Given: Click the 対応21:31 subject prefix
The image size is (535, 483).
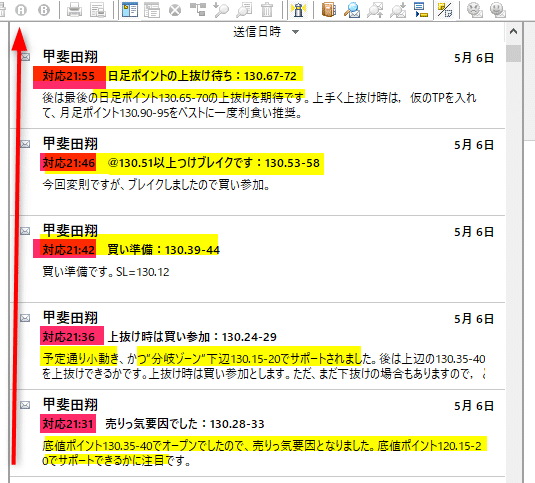Looking at the screenshot, I should coord(68,424).
